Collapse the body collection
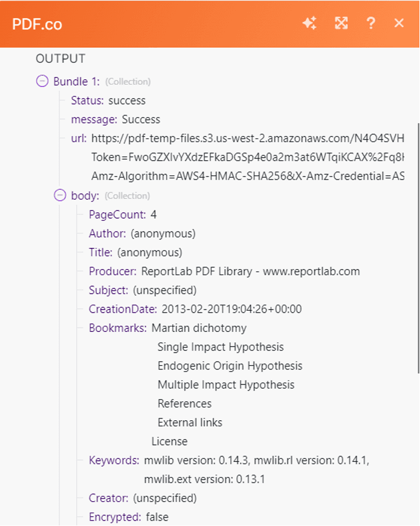 coord(60,195)
